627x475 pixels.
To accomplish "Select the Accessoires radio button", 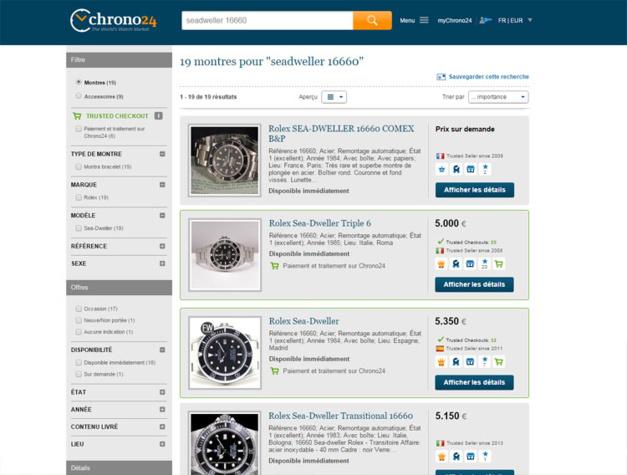I will [x=79, y=96].
